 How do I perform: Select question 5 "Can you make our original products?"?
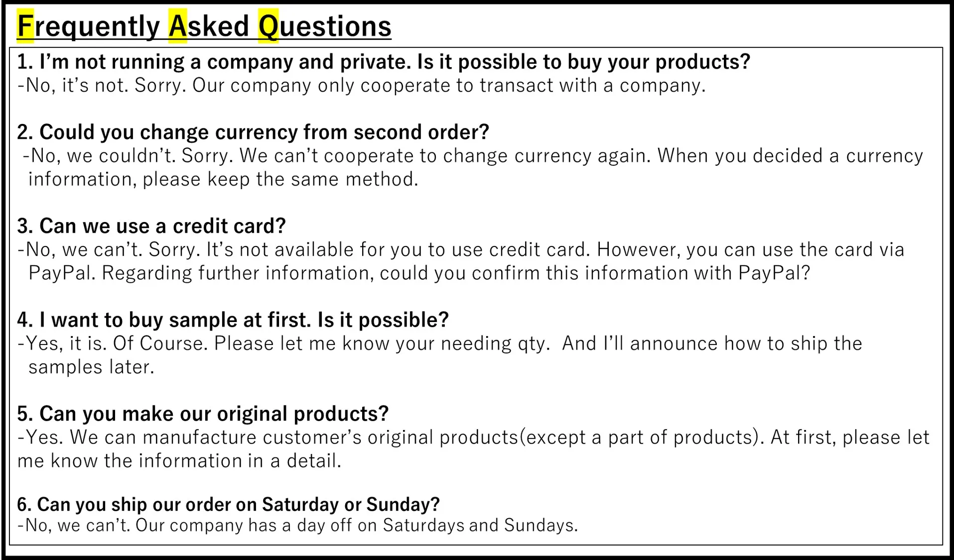pos(203,414)
